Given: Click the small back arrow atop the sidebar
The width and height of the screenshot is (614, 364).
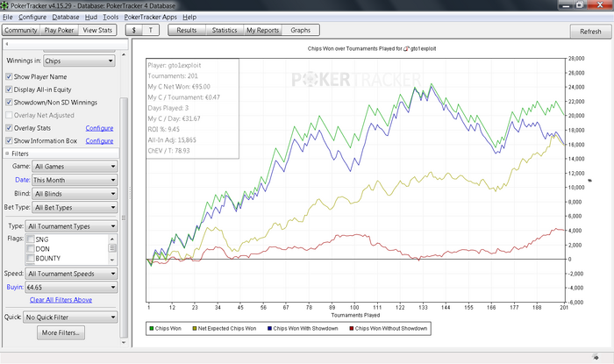Looking at the screenshot, I should [x=7, y=44].
